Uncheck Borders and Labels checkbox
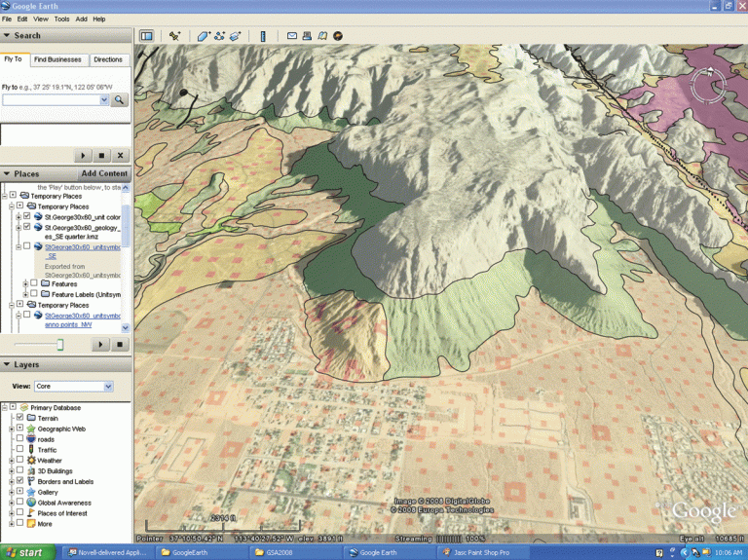748x560 pixels. click(x=19, y=481)
